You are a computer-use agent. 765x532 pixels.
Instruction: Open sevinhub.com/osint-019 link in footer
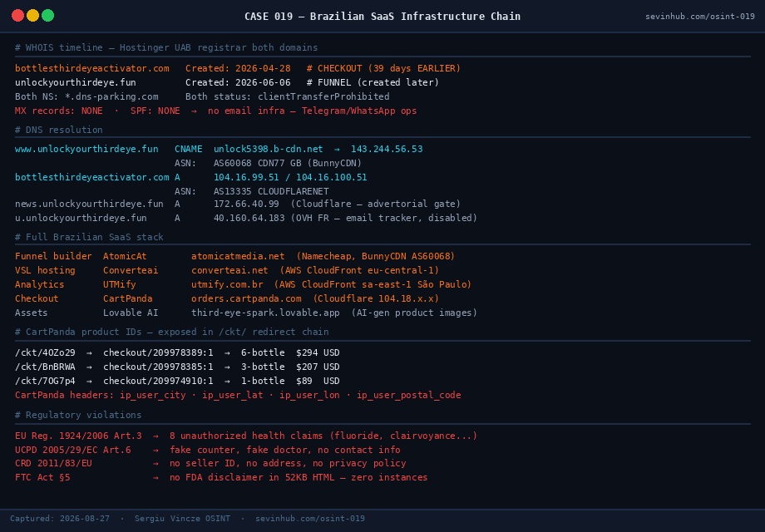tap(310, 519)
